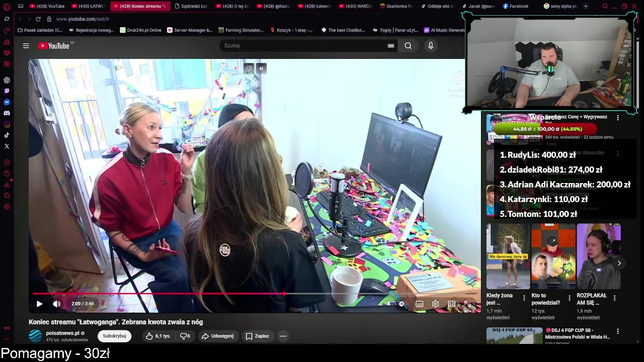Screen dimensions: 644x362
Task: Play the paused YouTube video
Action: (39, 304)
